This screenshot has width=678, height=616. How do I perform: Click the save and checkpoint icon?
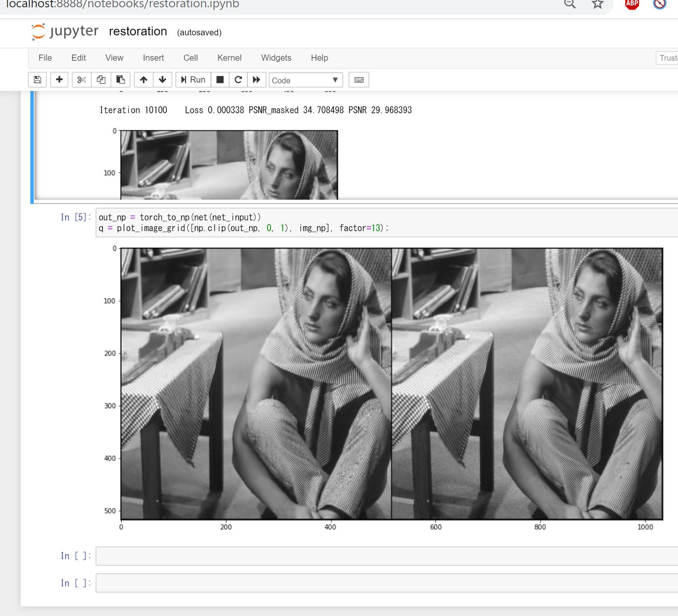click(38, 80)
